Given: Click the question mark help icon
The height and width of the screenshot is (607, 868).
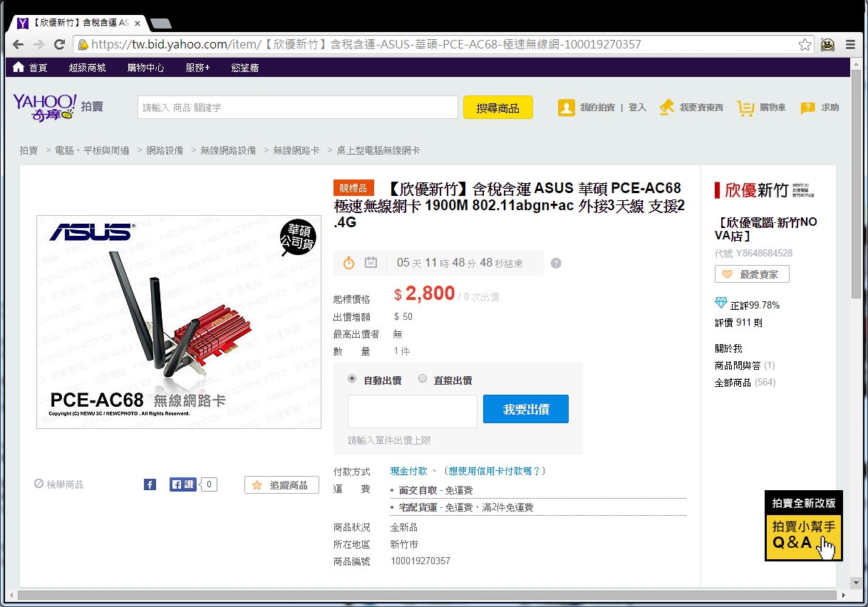Looking at the screenshot, I should pyautogui.click(x=556, y=263).
